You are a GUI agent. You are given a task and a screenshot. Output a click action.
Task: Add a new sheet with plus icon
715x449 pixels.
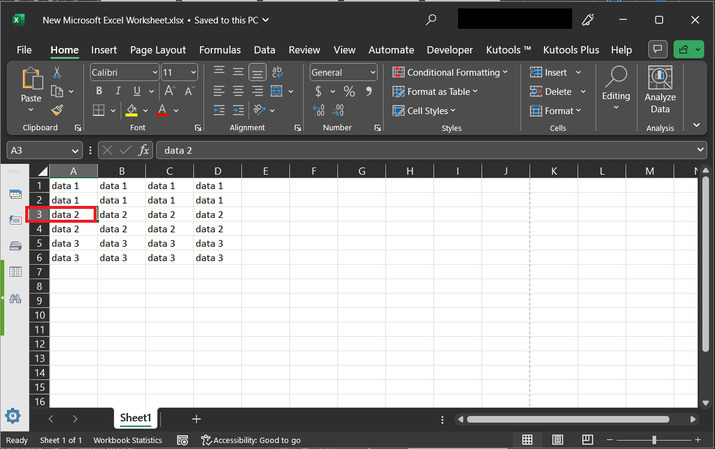pyautogui.click(x=196, y=418)
